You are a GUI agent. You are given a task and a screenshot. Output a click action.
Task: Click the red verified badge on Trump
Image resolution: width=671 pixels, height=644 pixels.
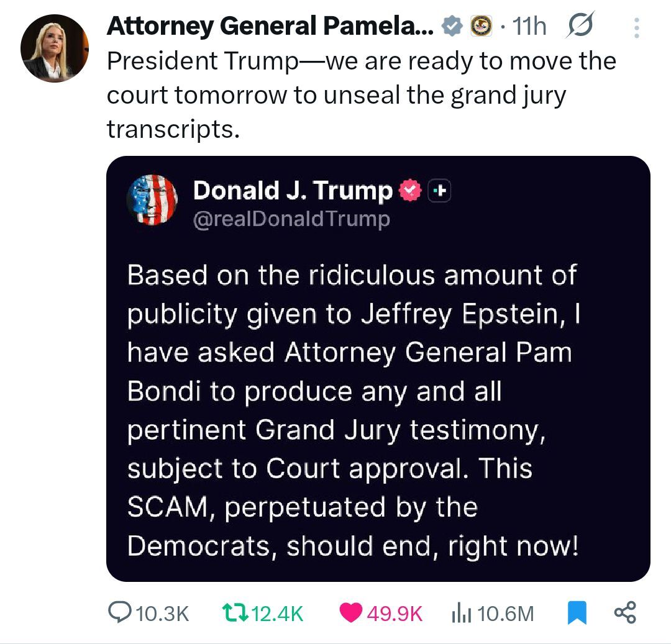click(x=410, y=191)
